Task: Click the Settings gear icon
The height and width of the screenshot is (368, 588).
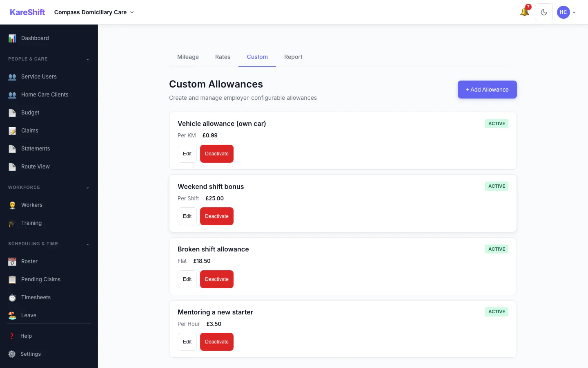Action: (12, 354)
